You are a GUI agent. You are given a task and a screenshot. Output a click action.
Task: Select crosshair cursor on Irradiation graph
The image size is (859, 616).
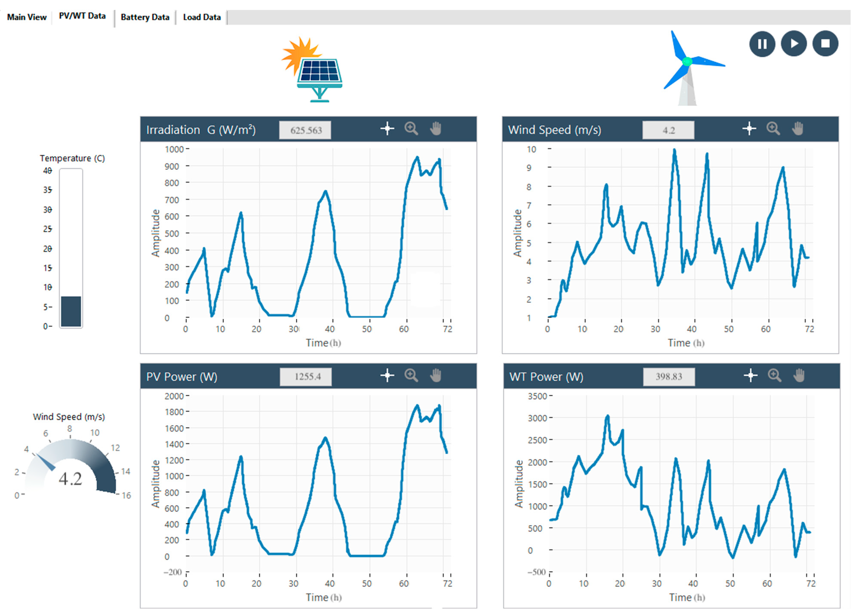pos(387,129)
